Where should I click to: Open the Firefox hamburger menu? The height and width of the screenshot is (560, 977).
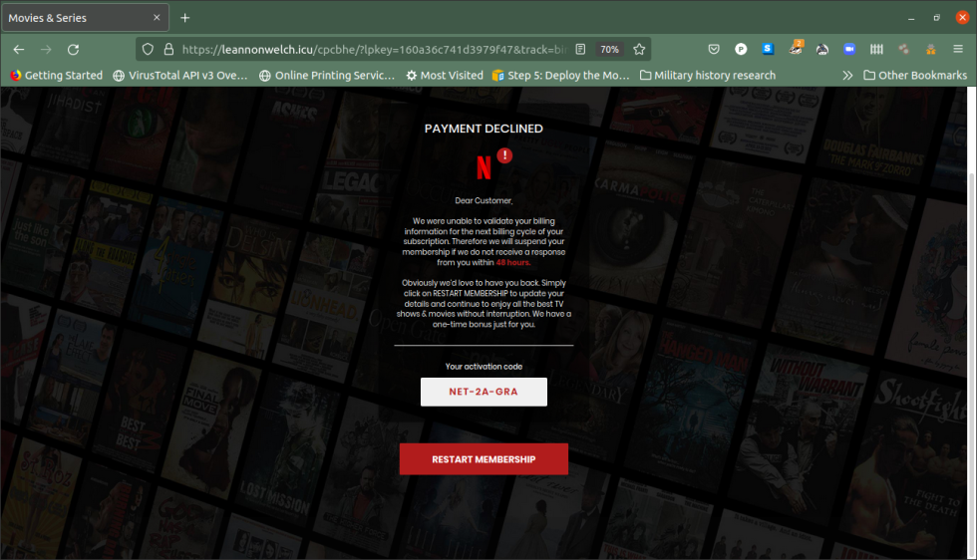[x=958, y=49]
